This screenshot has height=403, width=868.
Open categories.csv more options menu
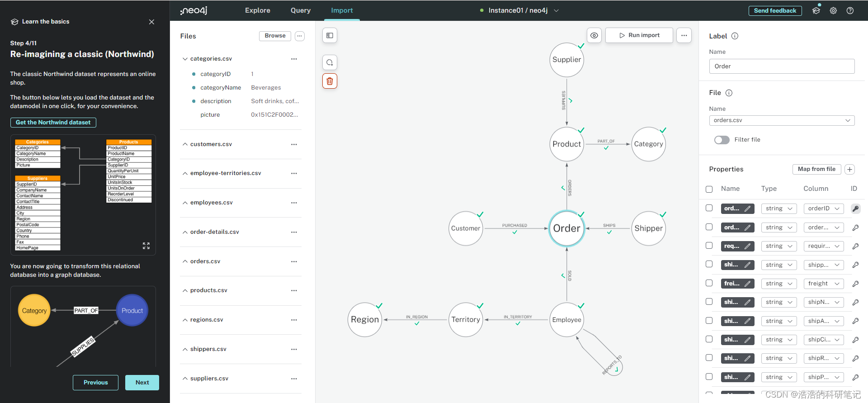point(294,59)
